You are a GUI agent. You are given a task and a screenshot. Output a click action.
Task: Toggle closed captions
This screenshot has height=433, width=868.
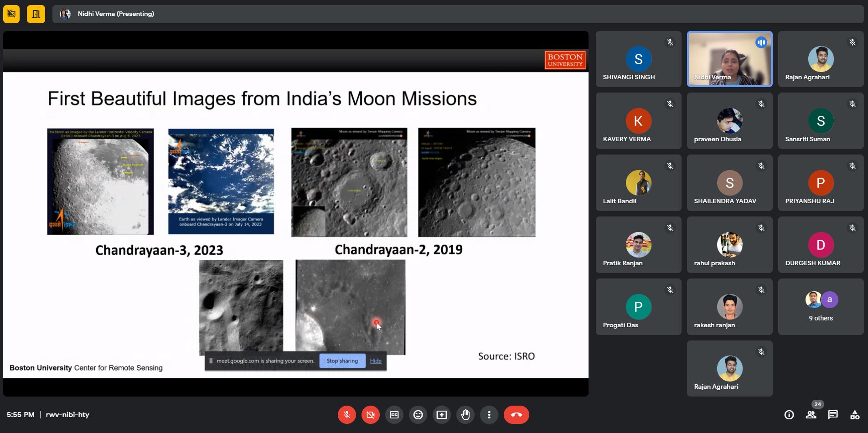[394, 415]
